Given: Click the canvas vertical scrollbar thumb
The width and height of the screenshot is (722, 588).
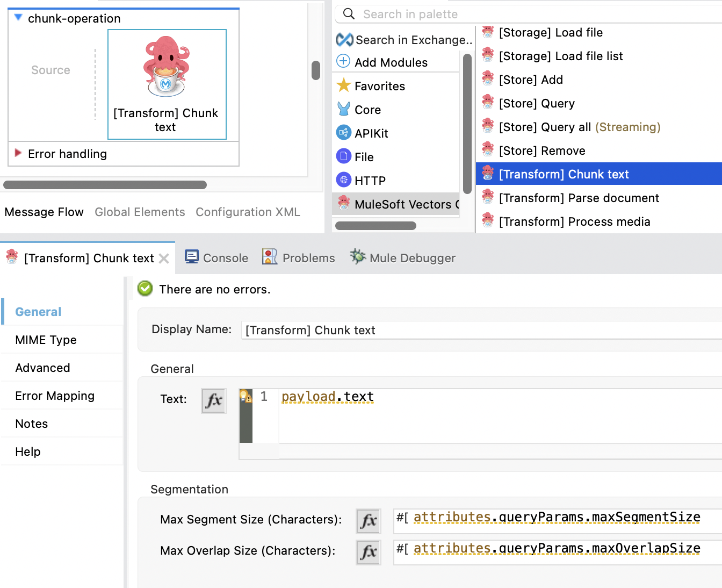Looking at the screenshot, I should point(316,70).
